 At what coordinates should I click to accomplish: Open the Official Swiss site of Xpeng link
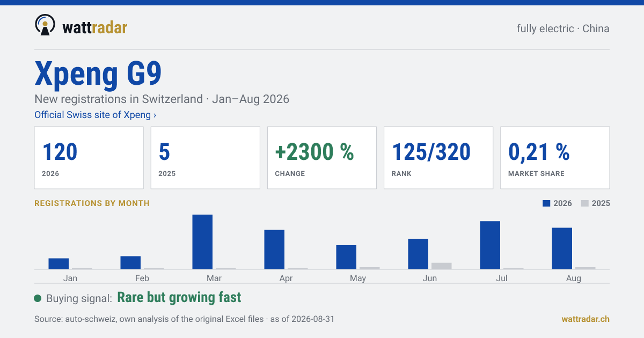[96, 115]
